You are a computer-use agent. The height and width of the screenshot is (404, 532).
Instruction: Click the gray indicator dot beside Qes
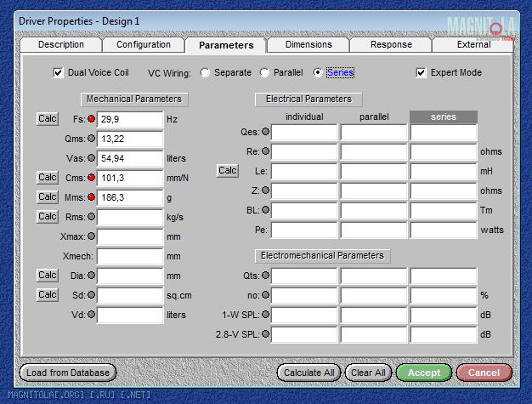(265, 132)
